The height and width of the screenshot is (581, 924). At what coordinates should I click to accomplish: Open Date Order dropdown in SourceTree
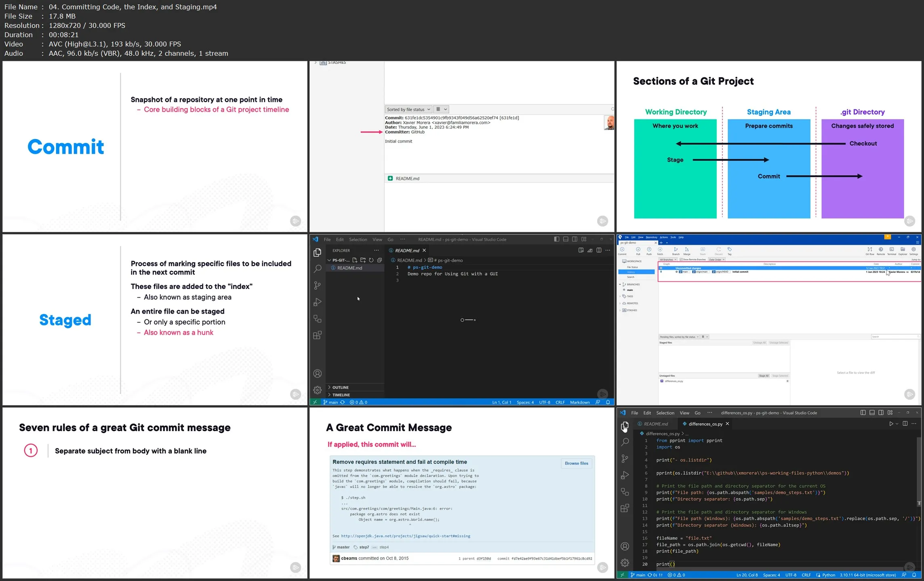tap(717, 260)
